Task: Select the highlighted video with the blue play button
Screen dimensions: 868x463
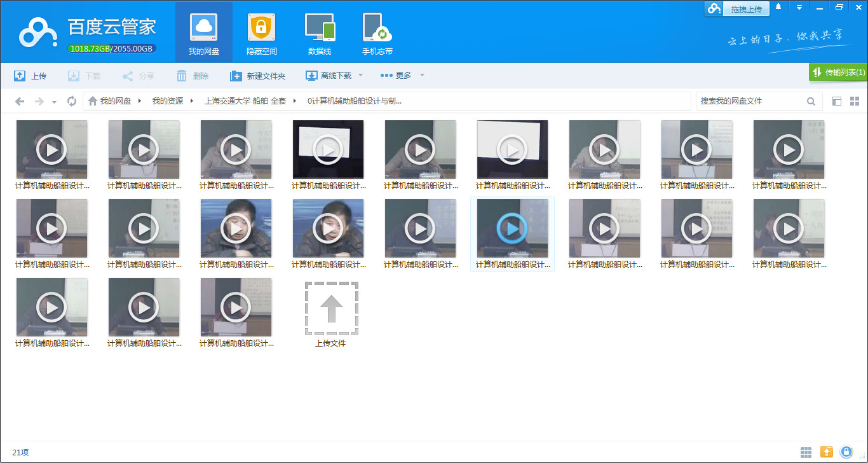Action: (512, 233)
